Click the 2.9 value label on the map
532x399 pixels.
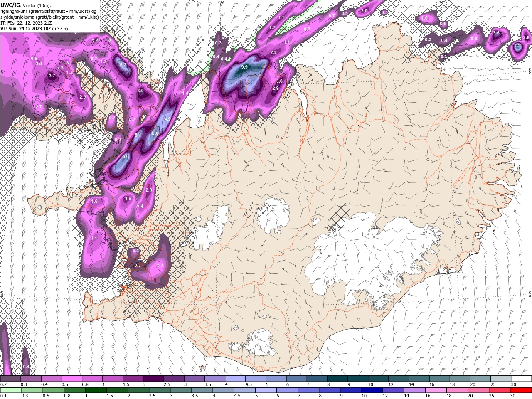(276, 88)
